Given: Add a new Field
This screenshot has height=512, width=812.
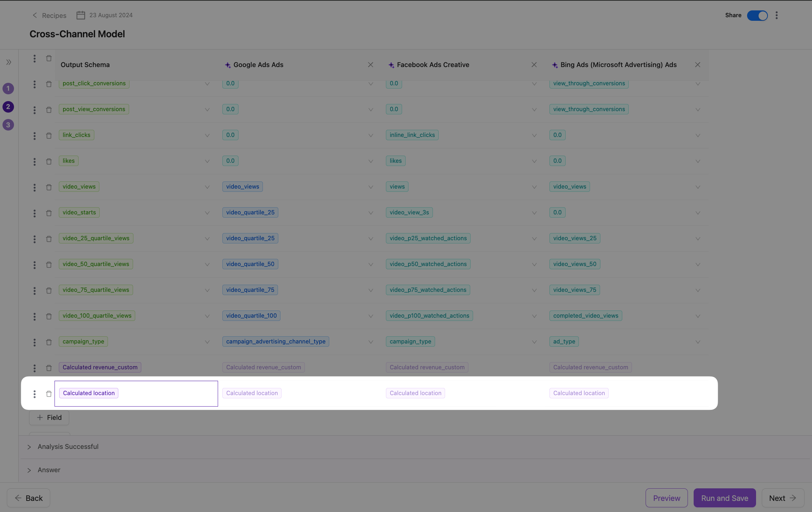Looking at the screenshot, I should (x=49, y=418).
